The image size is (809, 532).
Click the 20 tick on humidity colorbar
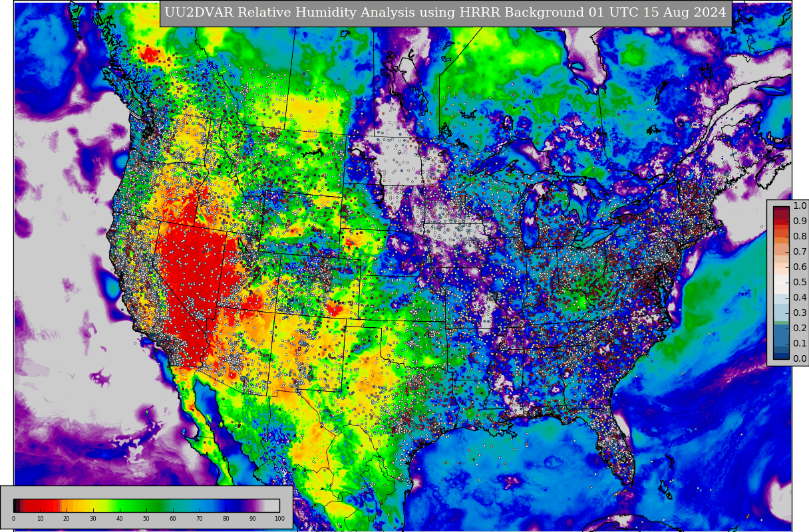point(67,519)
